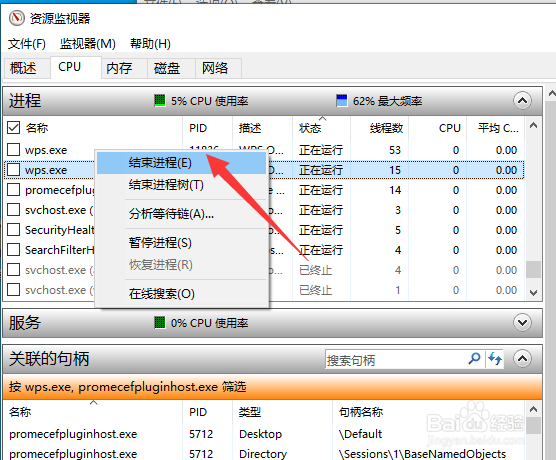
Task: Choose 结束进程树(T) from context menu
Action: (x=181, y=185)
